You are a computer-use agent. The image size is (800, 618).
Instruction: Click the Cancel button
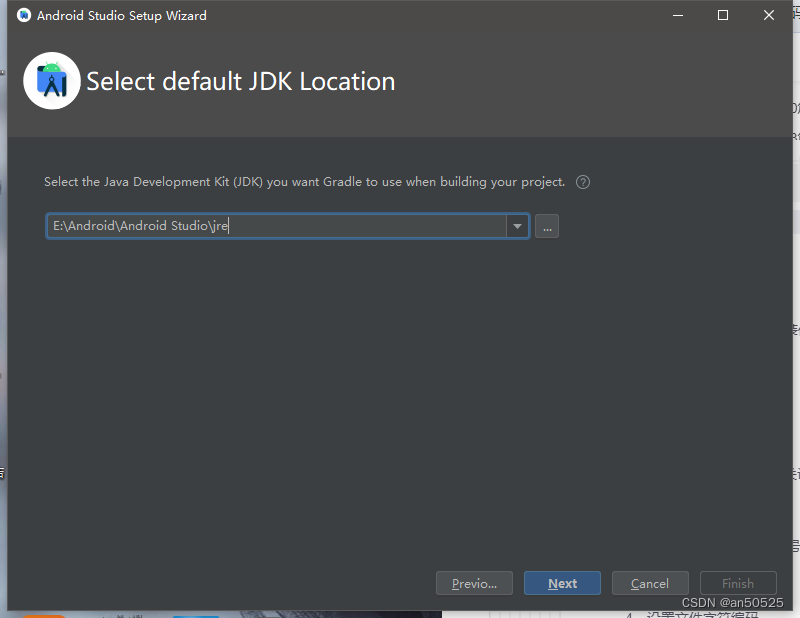650,583
